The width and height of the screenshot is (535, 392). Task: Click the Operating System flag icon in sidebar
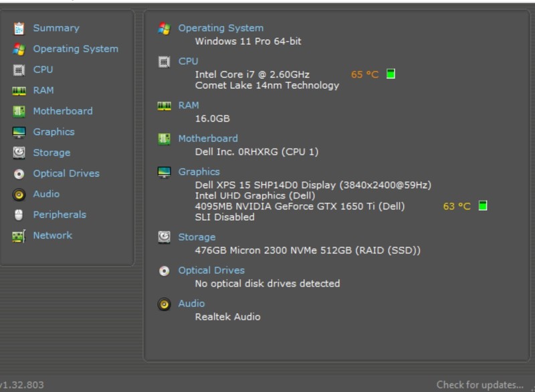pyautogui.click(x=19, y=49)
